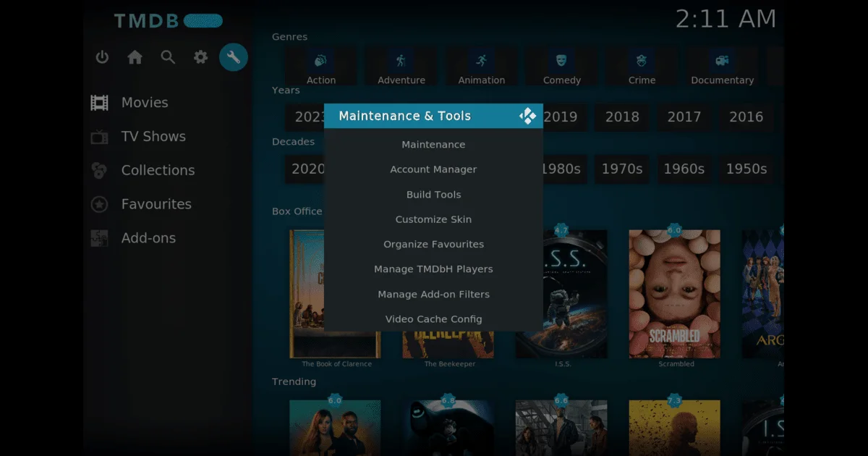
Task: Select the Documentary genre icon
Action: 721,62
